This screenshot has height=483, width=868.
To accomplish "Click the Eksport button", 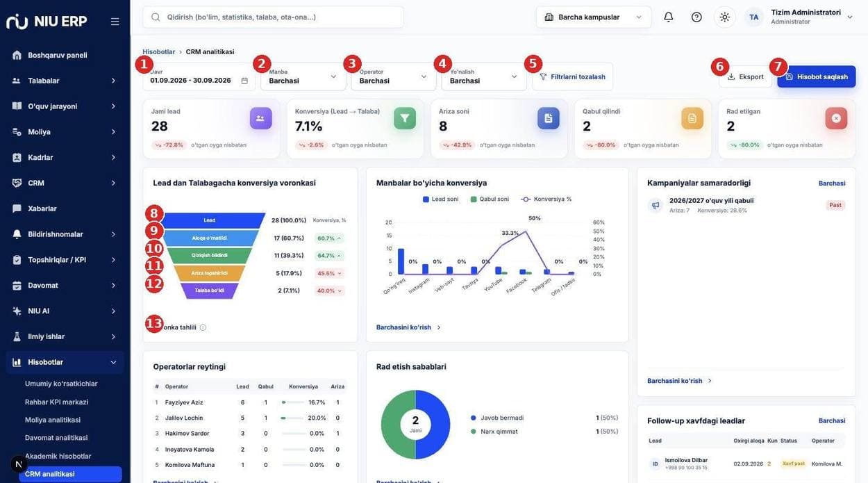I will pyautogui.click(x=745, y=76).
